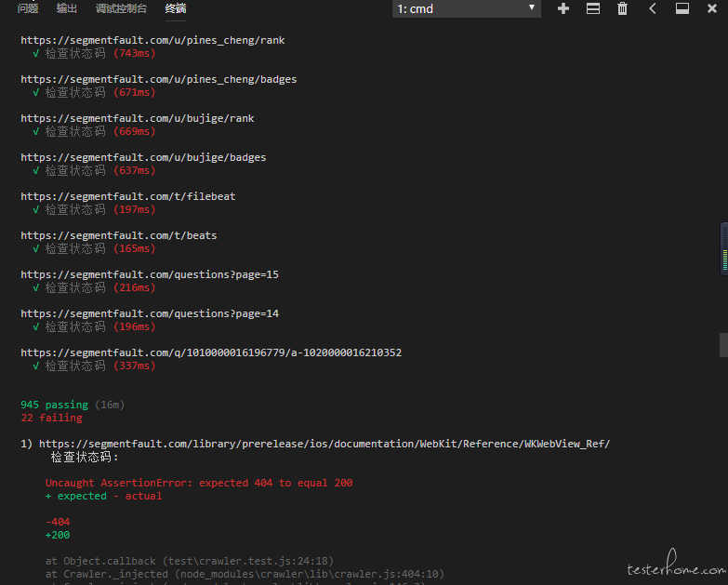Click the '(337ms)' duration text

pyautogui.click(x=134, y=366)
